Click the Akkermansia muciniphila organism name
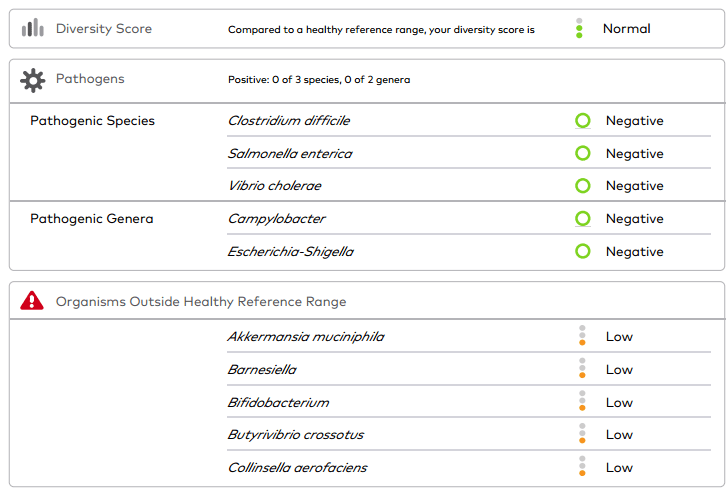728x498 pixels. 305,337
